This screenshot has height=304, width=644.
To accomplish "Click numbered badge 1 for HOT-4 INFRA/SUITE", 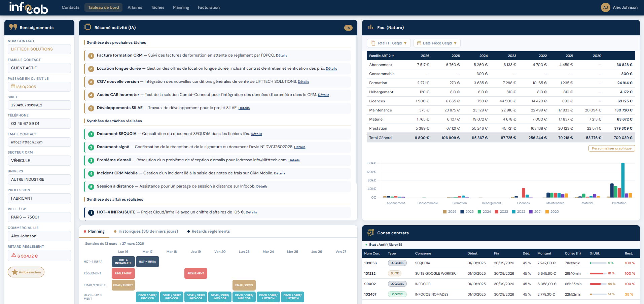I will (x=91, y=213).
